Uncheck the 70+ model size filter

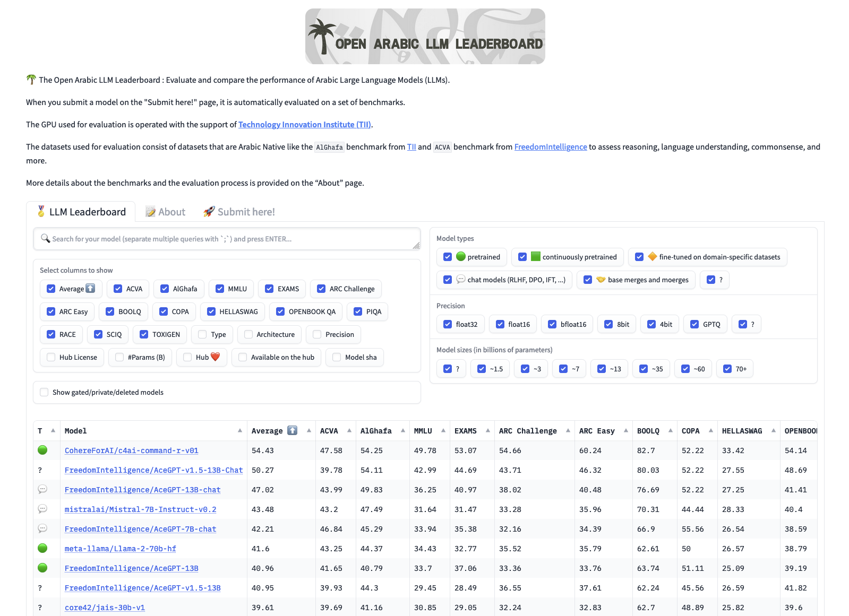pyautogui.click(x=727, y=369)
